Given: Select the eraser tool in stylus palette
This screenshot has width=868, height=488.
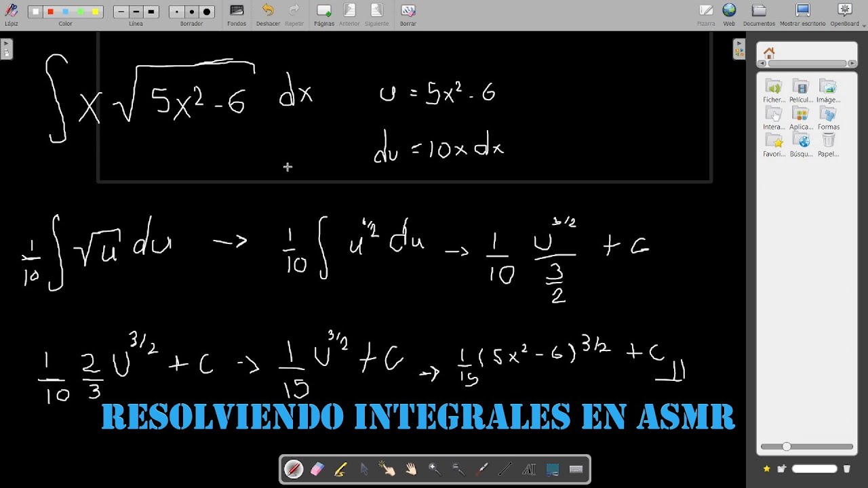Looking at the screenshot, I should point(317,469).
